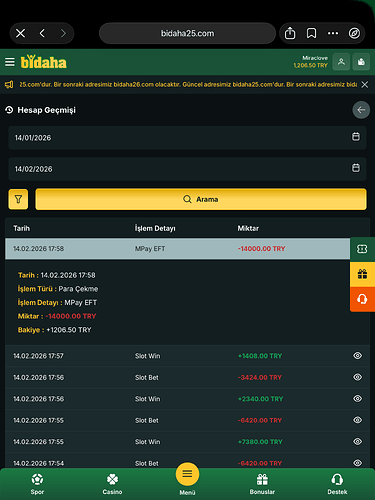Open the deposit wallet icon
Screen dimensions: 375x500
tap(361, 62)
